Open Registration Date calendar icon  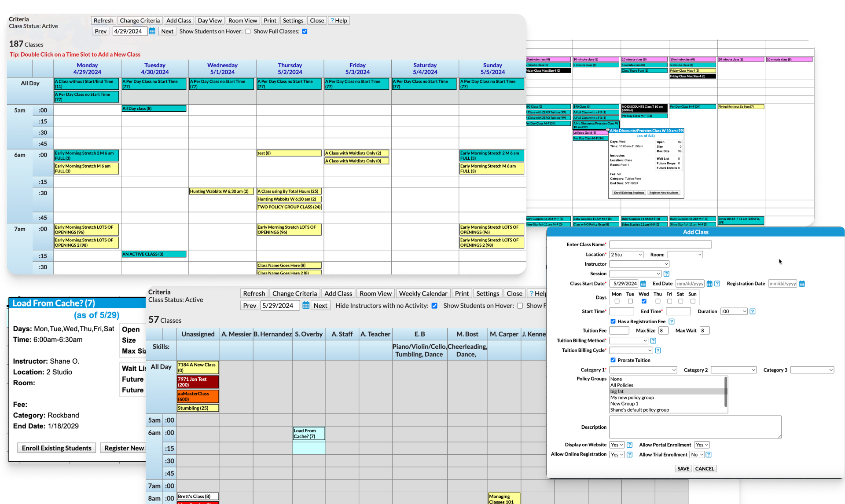(802, 284)
